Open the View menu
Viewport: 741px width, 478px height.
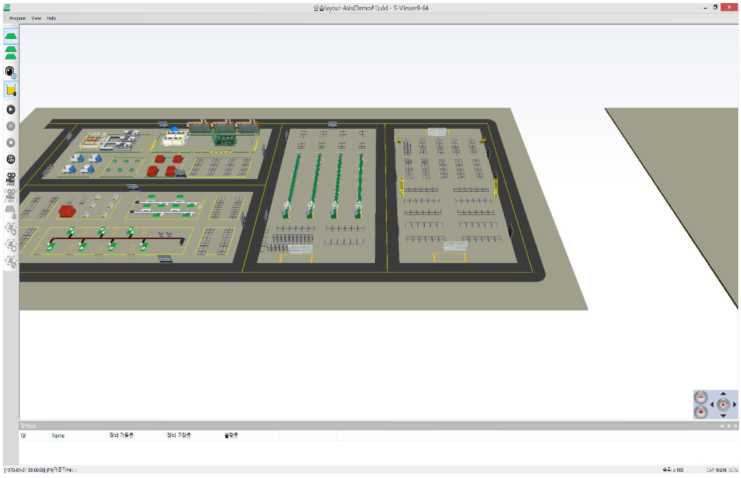36,18
